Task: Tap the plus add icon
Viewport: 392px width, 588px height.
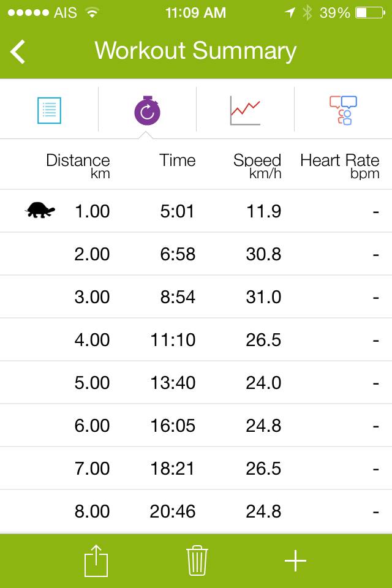Action: coord(296,561)
